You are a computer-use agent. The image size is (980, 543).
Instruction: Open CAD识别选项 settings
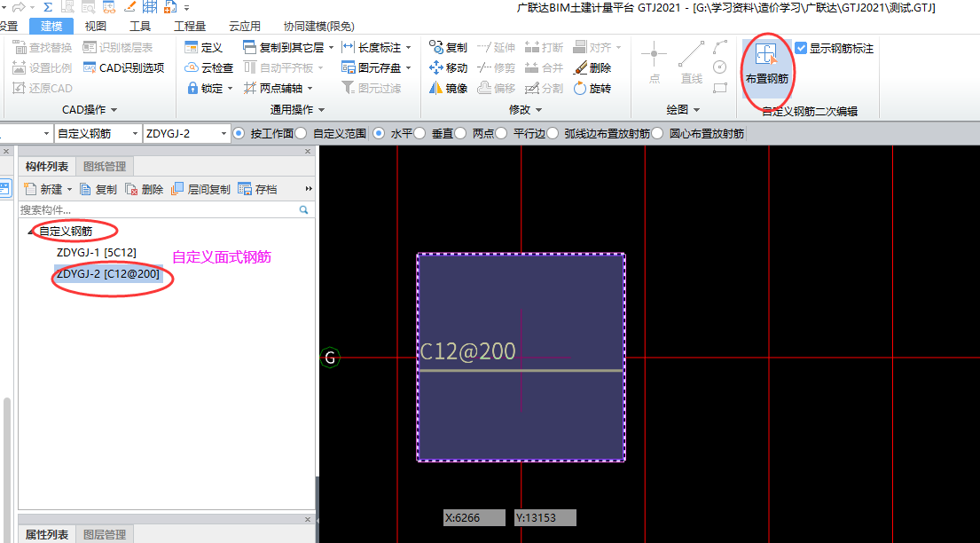124,67
